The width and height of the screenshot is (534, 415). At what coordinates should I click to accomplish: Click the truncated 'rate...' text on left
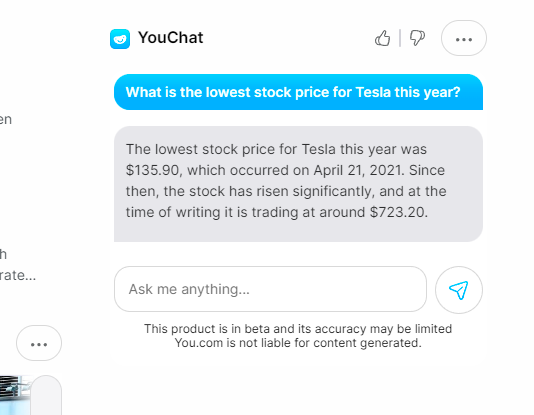(18, 275)
